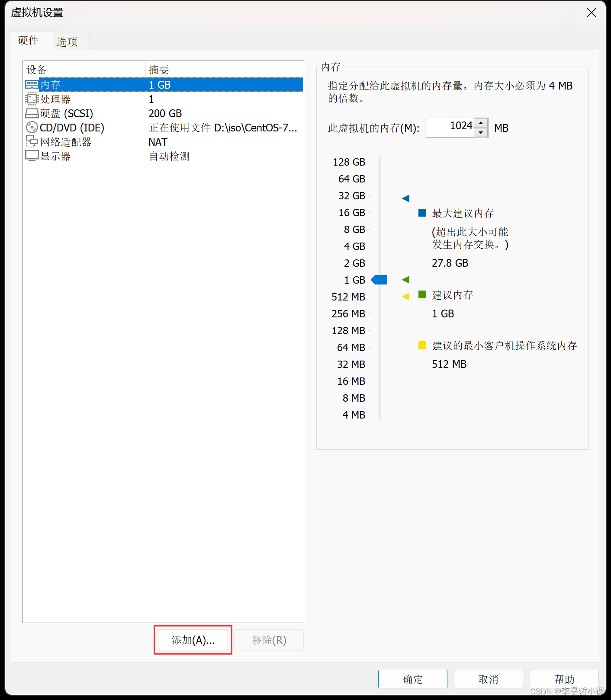Click the 4 GB scale label
This screenshot has width=611, height=700.
pos(354,246)
